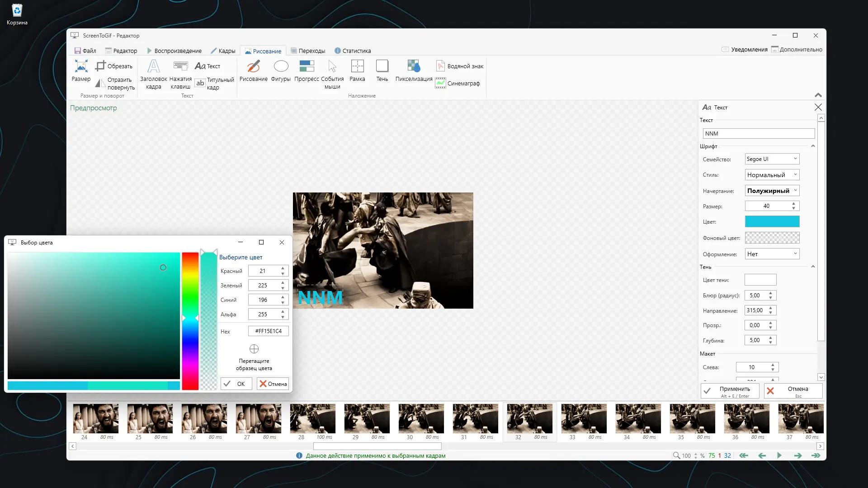
Task: Open the font family dropdown
Action: point(772,159)
